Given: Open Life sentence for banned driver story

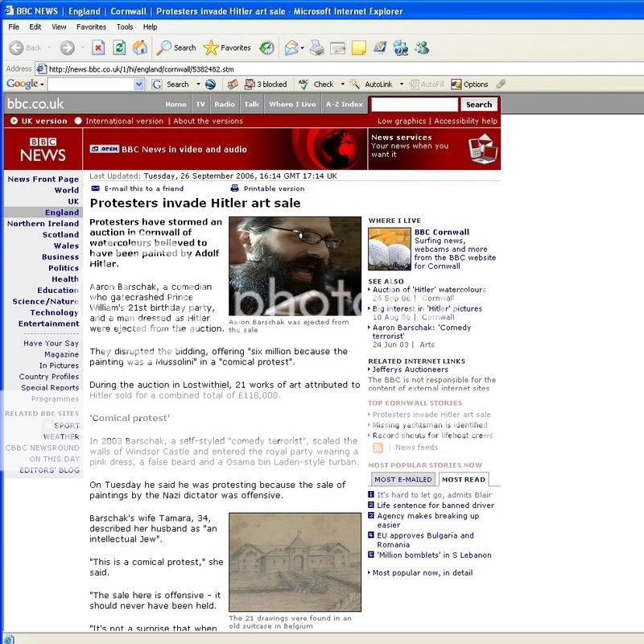Looking at the screenshot, I should (x=436, y=506).
